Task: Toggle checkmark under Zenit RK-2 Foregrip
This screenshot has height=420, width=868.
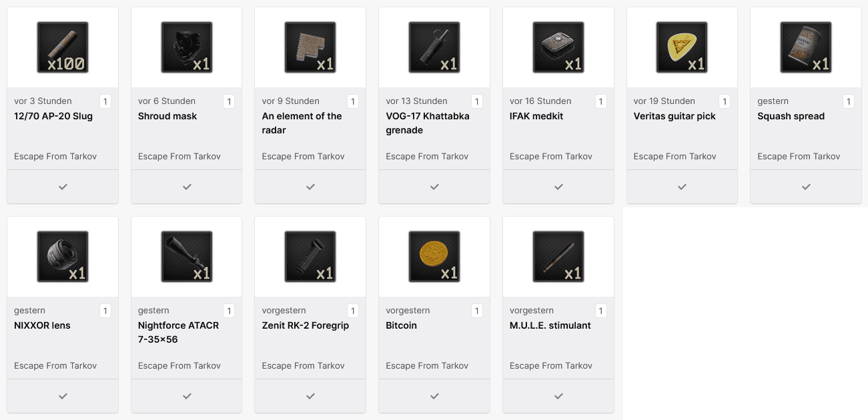Action: click(310, 396)
